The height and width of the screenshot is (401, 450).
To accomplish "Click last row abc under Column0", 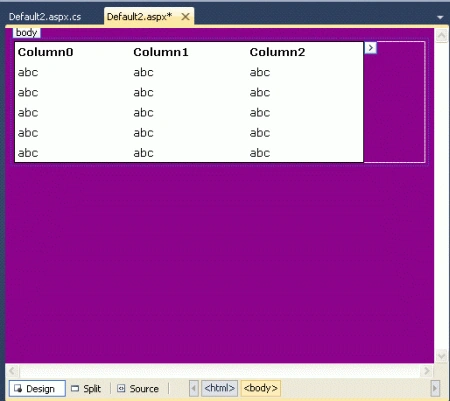I will pos(28,153).
